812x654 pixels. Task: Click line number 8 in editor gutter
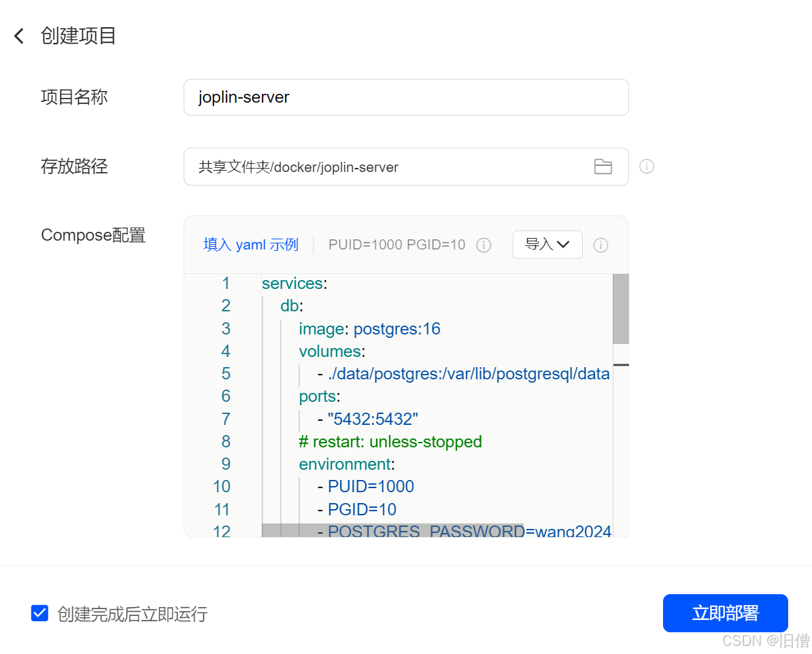click(x=226, y=442)
